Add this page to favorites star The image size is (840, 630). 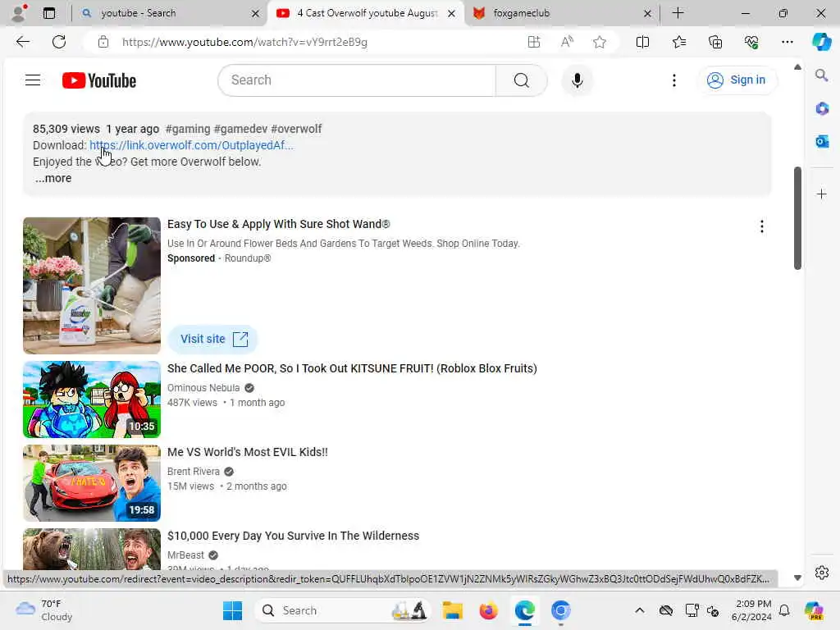600,42
